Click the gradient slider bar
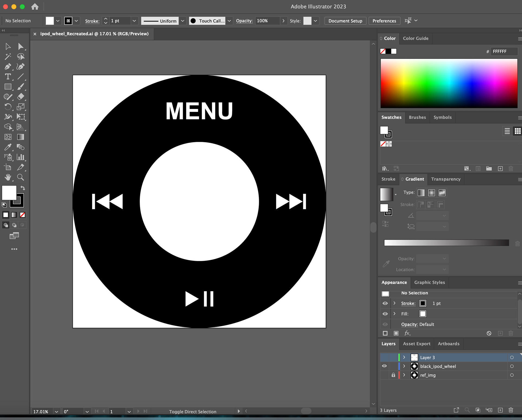Screen dimensions: 522x420 [446, 243]
